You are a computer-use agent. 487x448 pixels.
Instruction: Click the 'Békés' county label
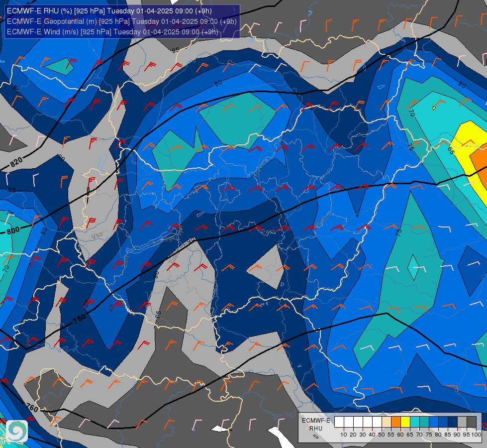pyautogui.click(x=323, y=220)
